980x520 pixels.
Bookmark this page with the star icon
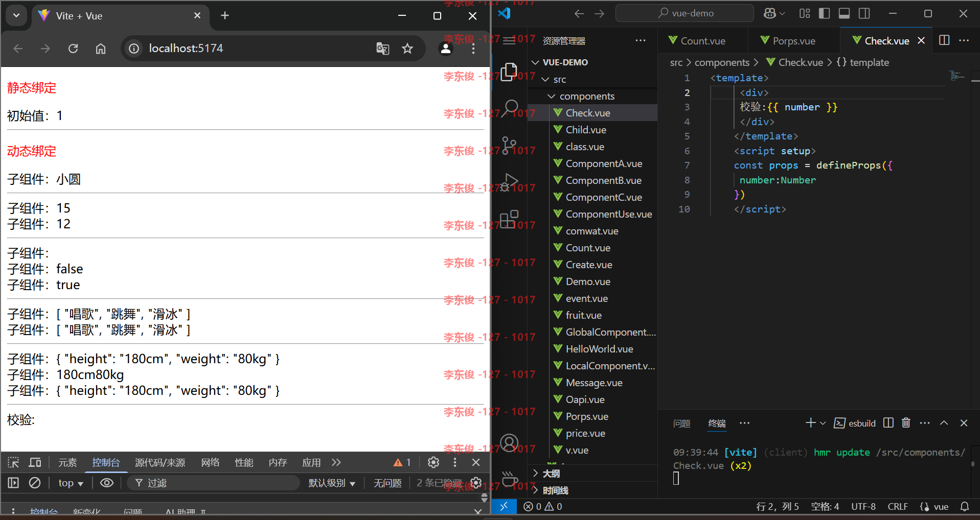pos(407,49)
